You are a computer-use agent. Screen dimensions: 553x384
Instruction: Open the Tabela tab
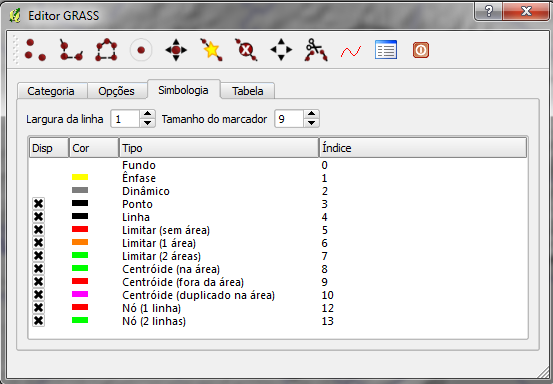248,91
